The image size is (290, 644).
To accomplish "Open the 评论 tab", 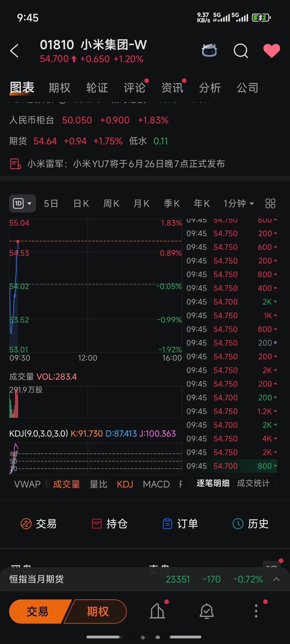I will click(135, 88).
